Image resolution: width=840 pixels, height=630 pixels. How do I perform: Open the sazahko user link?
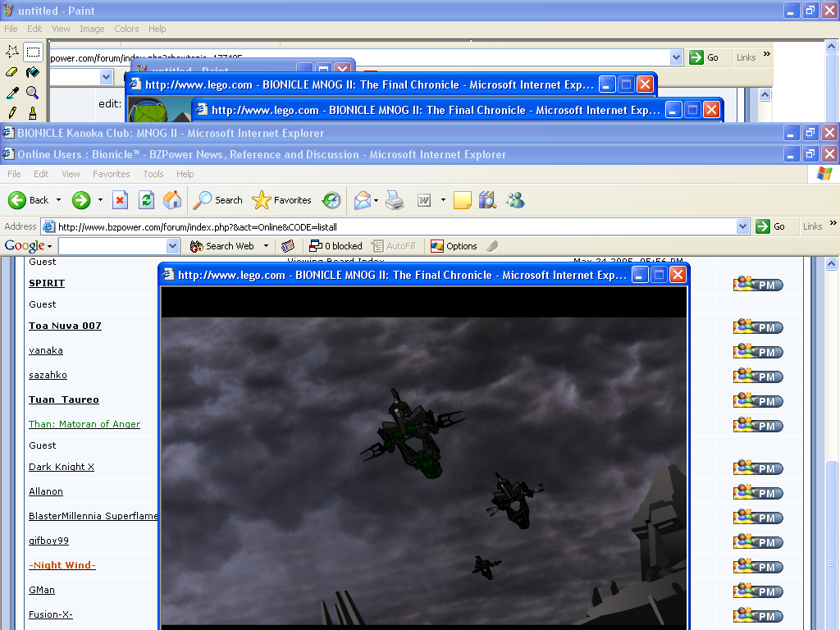coord(48,375)
